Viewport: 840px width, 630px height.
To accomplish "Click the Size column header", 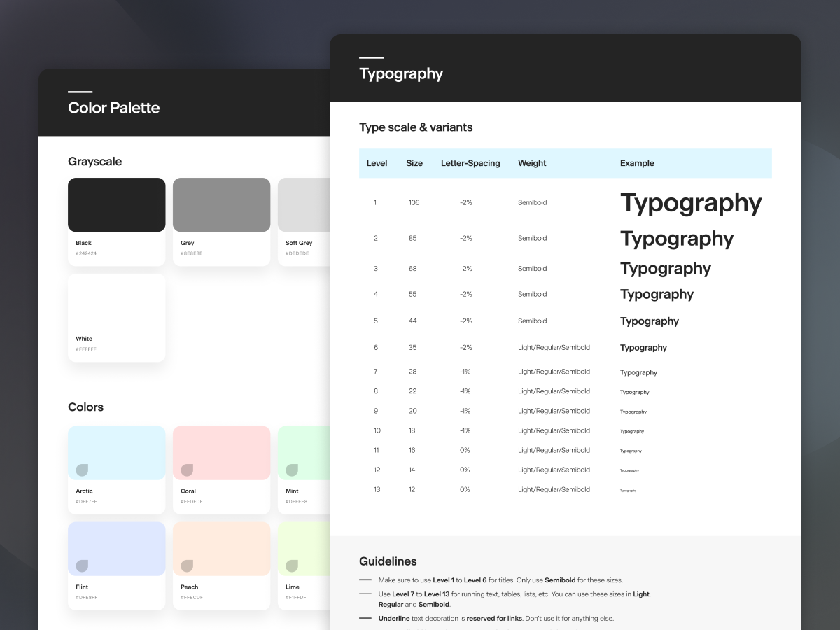I will (414, 163).
